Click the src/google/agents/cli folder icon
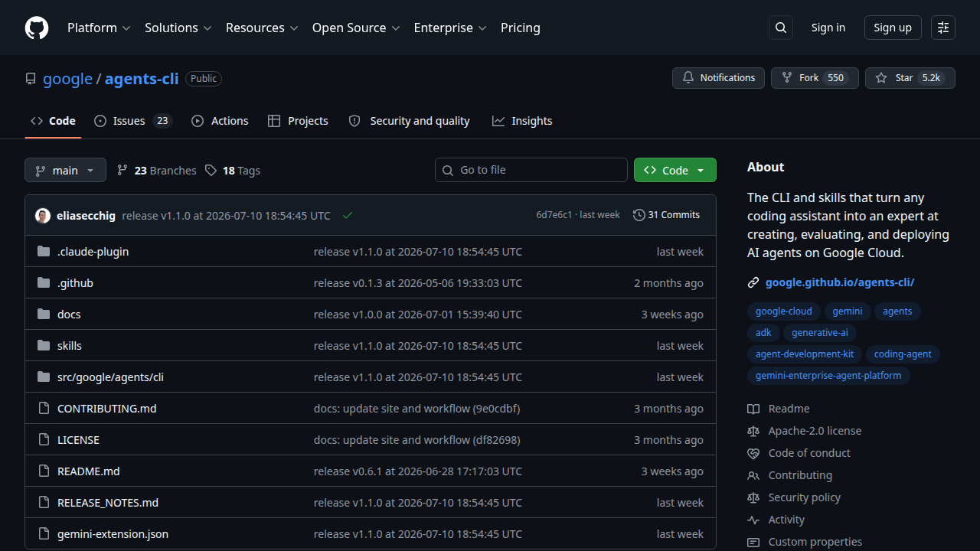The width and height of the screenshot is (980, 551). click(44, 377)
